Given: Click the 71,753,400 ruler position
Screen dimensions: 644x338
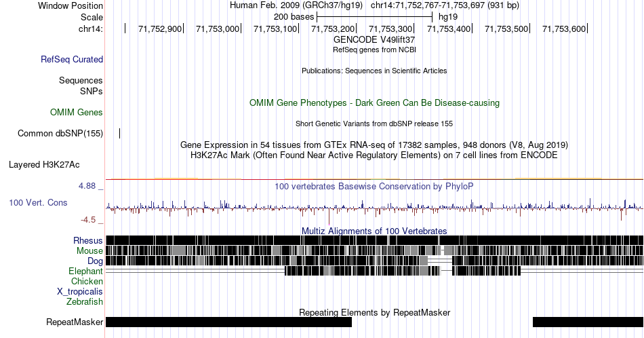Looking at the screenshot, I should click(449, 29).
